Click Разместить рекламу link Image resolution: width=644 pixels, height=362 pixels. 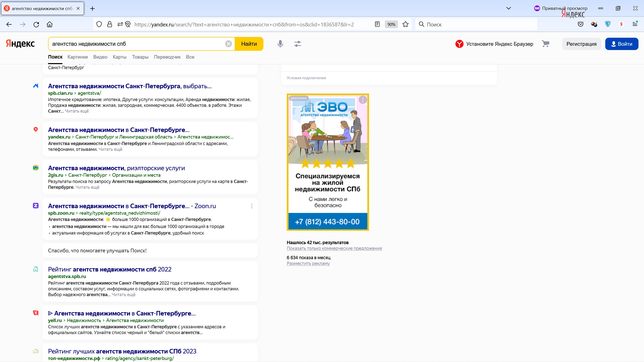pyautogui.click(x=308, y=263)
